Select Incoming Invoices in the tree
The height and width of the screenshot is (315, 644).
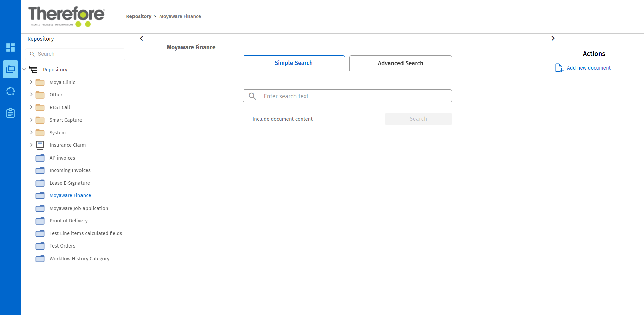click(70, 170)
